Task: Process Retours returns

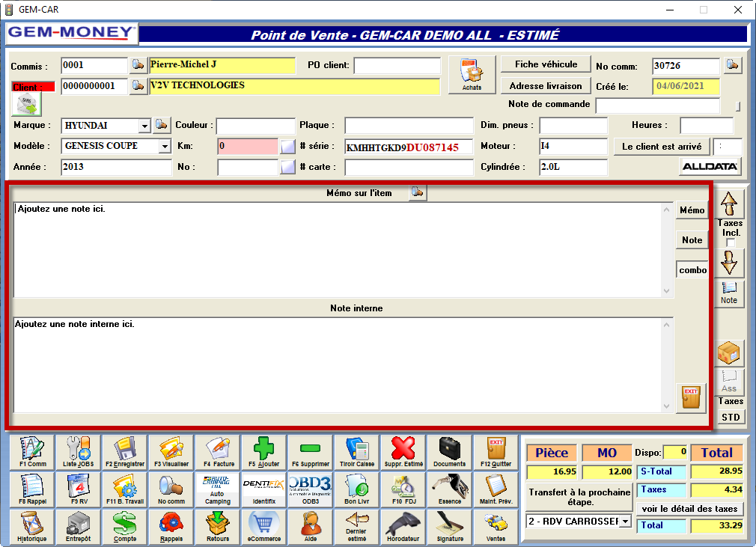Action: pyautogui.click(x=218, y=527)
